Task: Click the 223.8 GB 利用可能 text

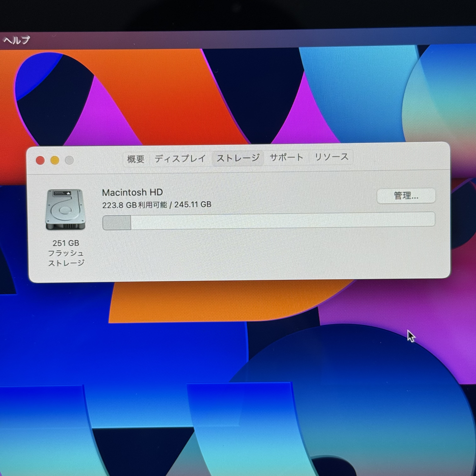Action: [x=135, y=205]
